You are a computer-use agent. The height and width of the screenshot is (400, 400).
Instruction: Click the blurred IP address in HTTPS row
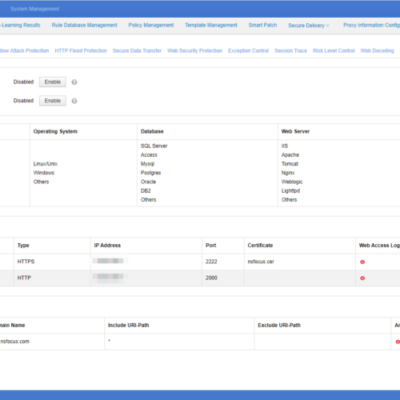(109, 261)
